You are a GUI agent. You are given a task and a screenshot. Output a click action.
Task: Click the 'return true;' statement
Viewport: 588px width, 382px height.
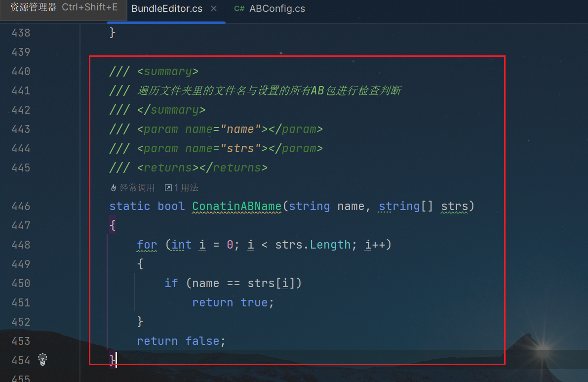click(233, 302)
